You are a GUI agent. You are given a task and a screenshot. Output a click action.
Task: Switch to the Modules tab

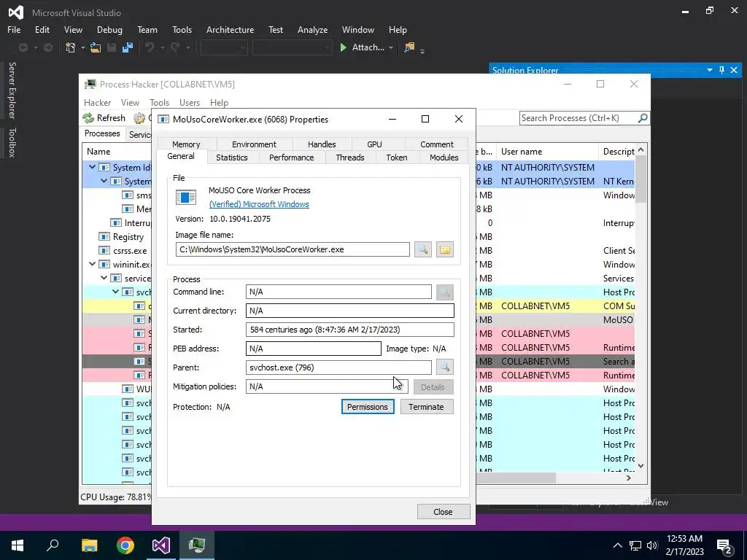[444, 157]
